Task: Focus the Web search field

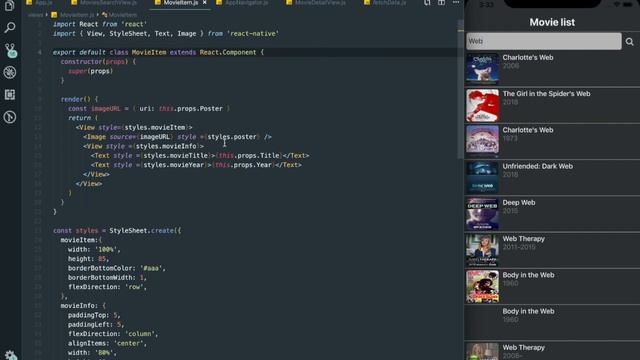Action: pyautogui.click(x=544, y=41)
